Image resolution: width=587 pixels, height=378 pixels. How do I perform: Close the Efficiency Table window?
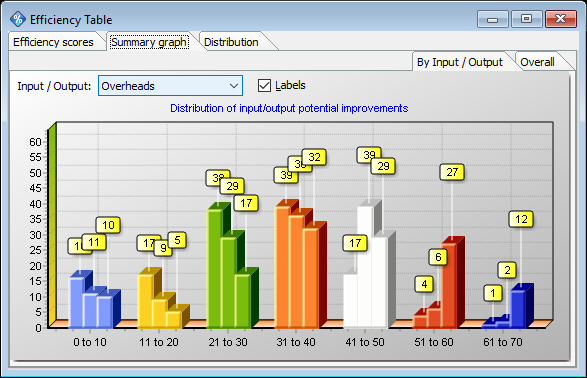tap(560, 19)
